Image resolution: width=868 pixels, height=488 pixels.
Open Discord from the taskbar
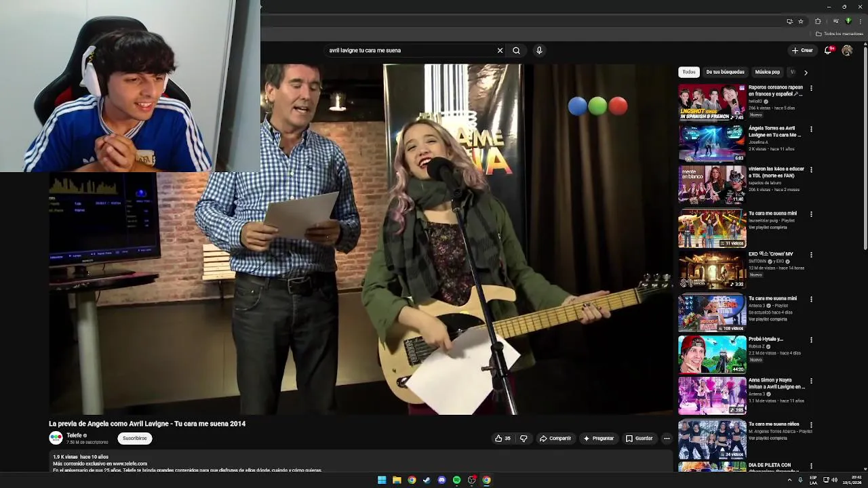point(441,480)
